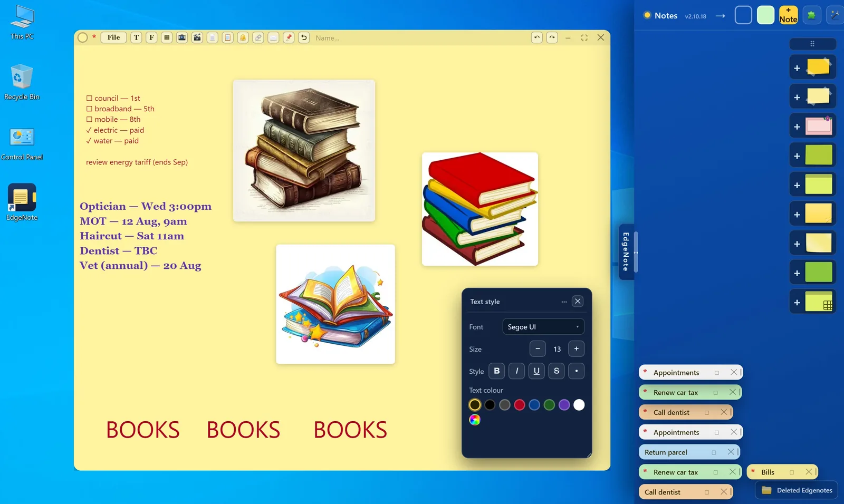Open the Font dropdown showing Segoe UI
Viewport: 844px width, 504px height.
coord(543,327)
